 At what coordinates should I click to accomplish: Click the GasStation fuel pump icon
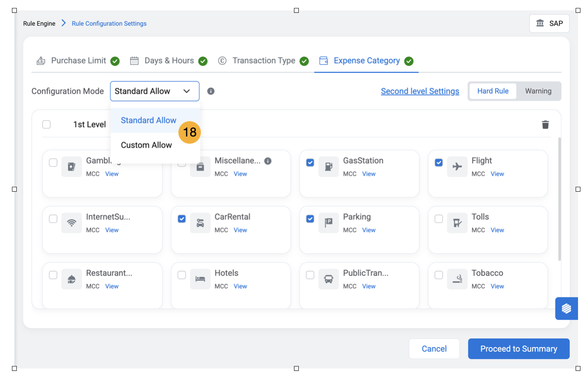pos(328,167)
